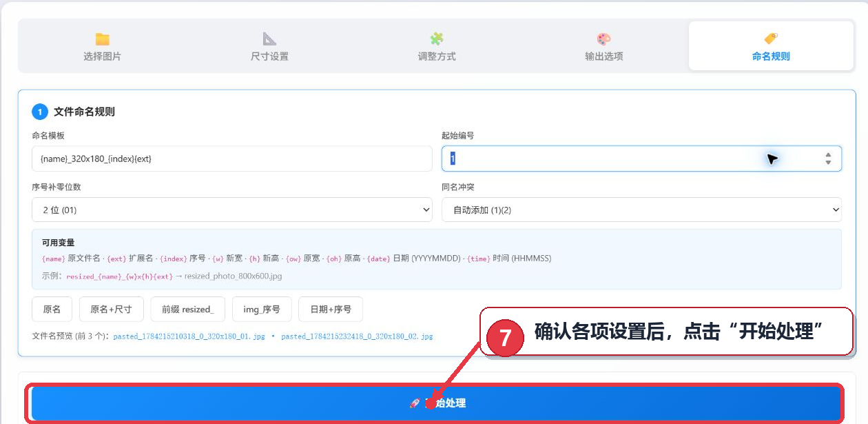
Task: Open the 输出选项 tab
Action: point(603,46)
